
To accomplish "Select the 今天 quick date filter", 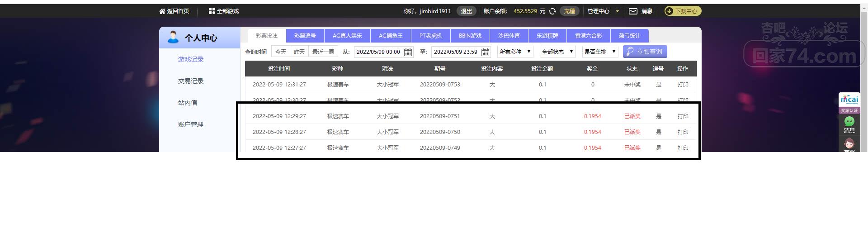I will (281, 52).
